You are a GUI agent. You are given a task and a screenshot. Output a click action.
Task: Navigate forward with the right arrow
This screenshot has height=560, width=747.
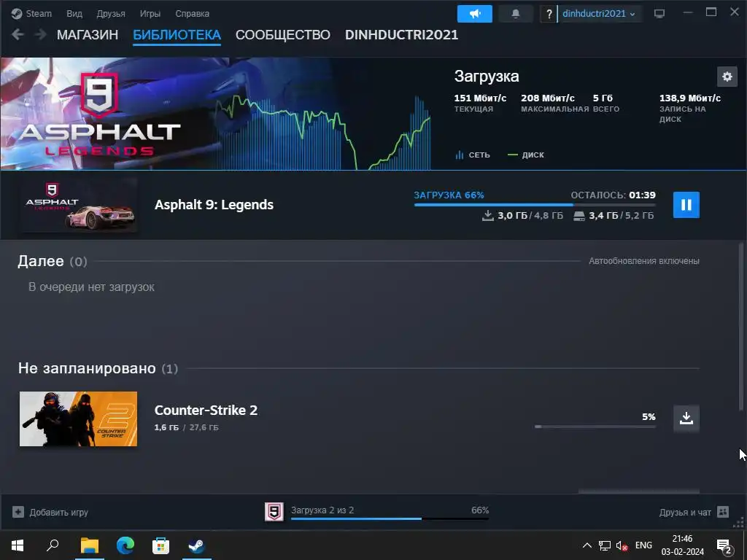pyautogui.click(x=41, y=34)
